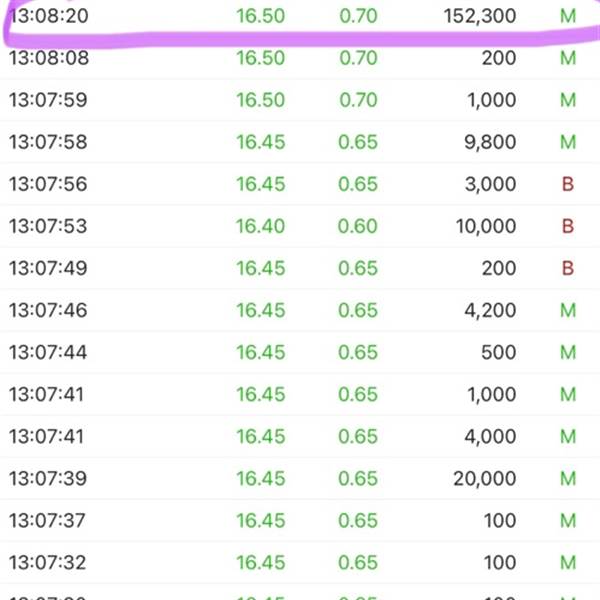Tap the 4,200 volume at 13:07:46
600x600 pixels.
click(490, 310)
